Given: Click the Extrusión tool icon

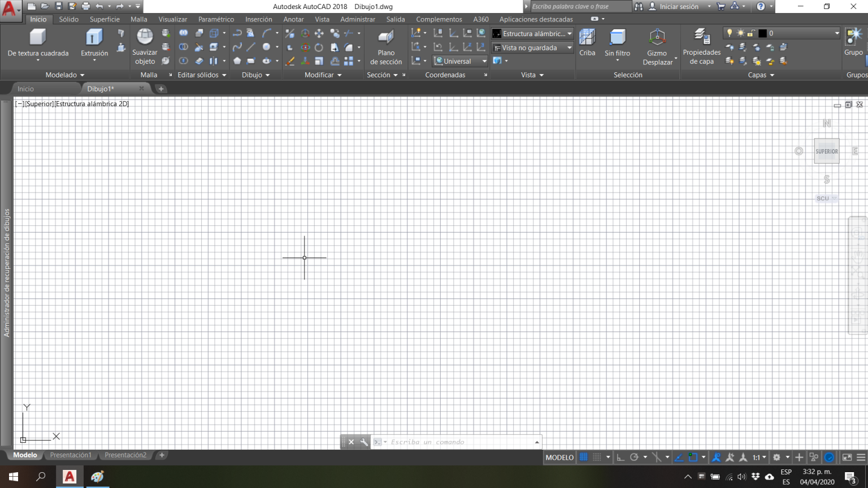Looking at the screenshot, I should 94,38.
